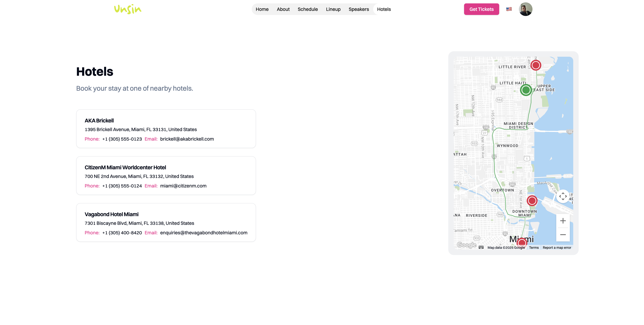
Task: Select the Hotels nav item
Action: (384, 9)
